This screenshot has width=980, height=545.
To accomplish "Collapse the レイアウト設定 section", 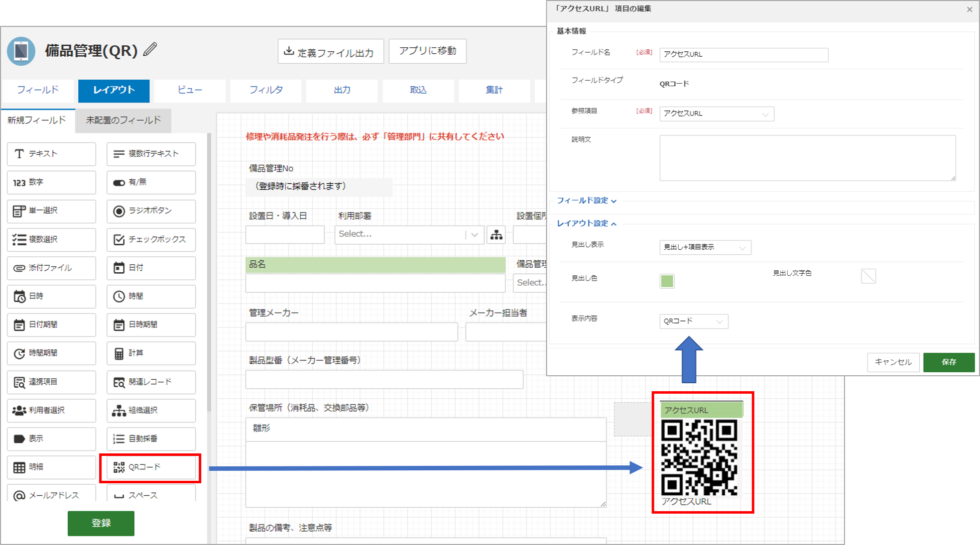I will tap(587, 223).
